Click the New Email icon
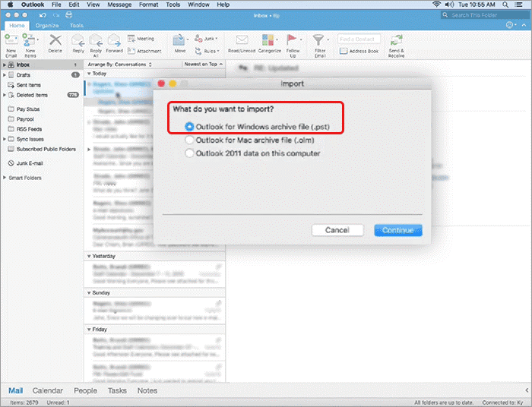This screenshot has width=532, height=407. (11, 41)
